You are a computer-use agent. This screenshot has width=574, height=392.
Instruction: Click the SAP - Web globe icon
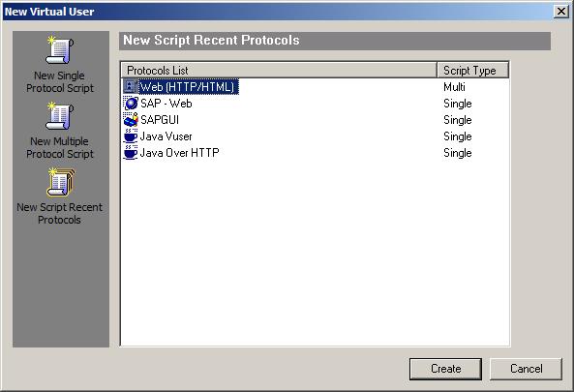pos(131,104)
